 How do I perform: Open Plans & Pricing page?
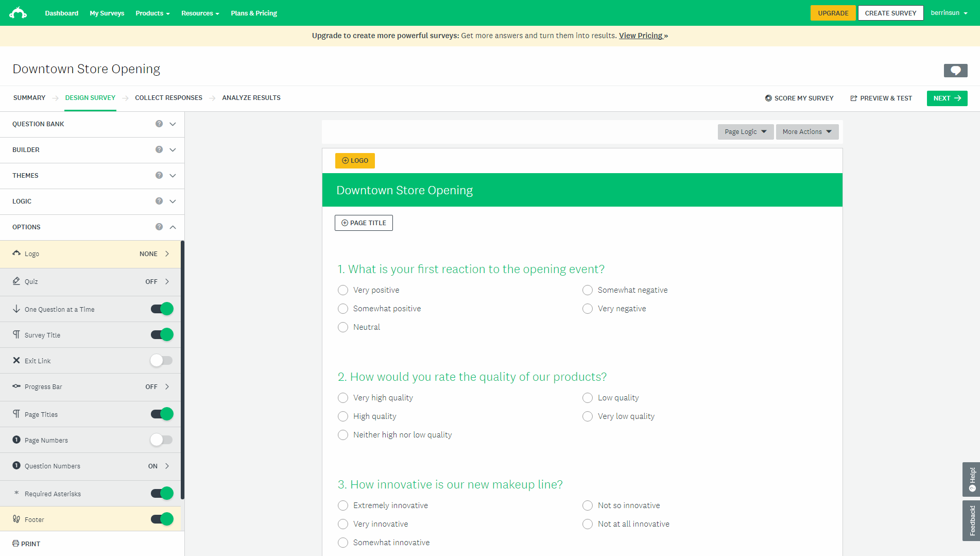coord(254,13)
